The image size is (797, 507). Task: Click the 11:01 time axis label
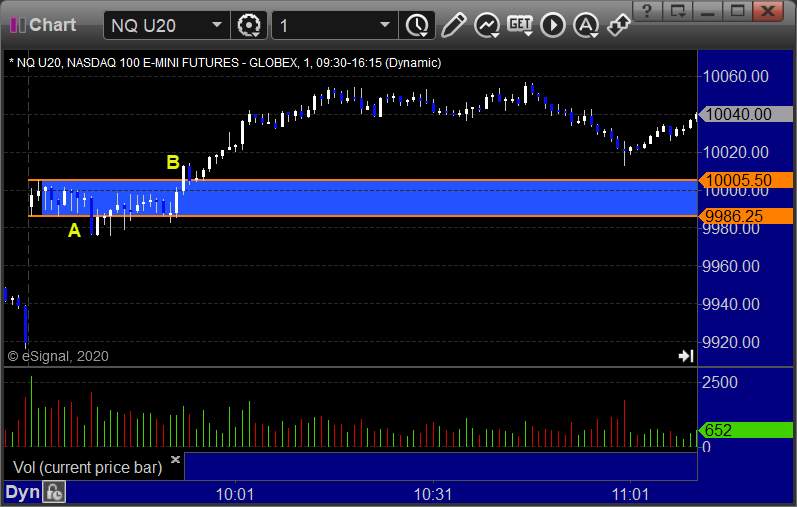(630, 494)
